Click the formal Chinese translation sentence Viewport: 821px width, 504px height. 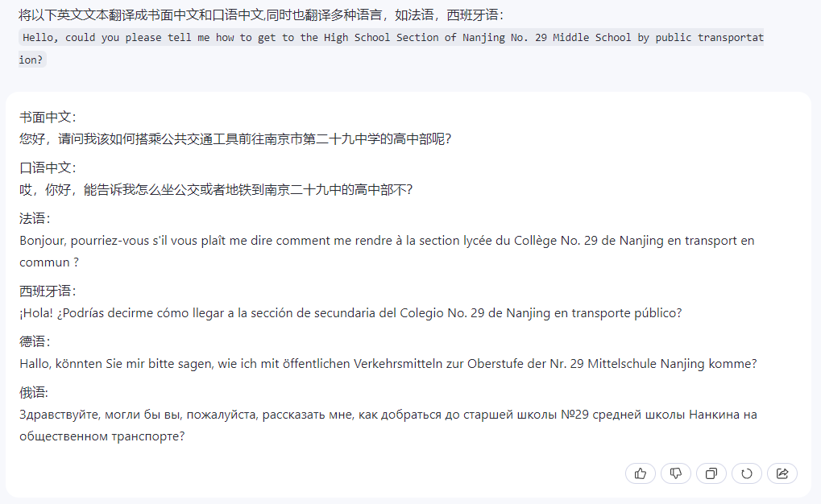234,138
